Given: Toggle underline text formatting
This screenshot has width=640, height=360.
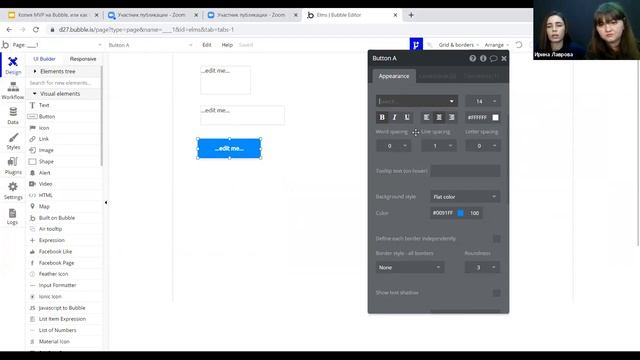Looking at the screenshot, I should 407,118.
